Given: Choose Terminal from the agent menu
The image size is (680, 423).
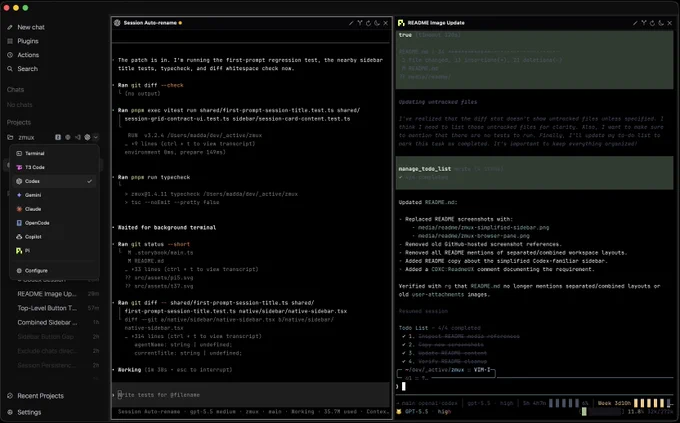Looking at the screenshot, I should (55, 153).
